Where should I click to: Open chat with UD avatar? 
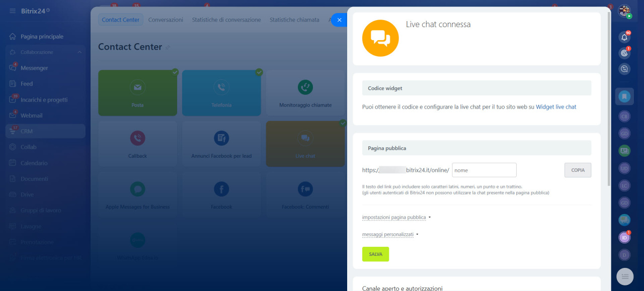coord(624,168)
